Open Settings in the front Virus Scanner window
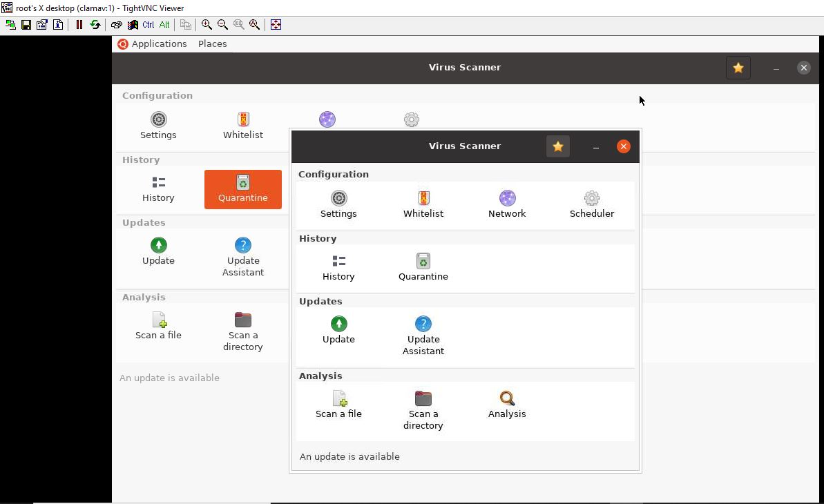The width and height of the screenshot is (824, 504). pyautogui.click(x=338, y=204)
